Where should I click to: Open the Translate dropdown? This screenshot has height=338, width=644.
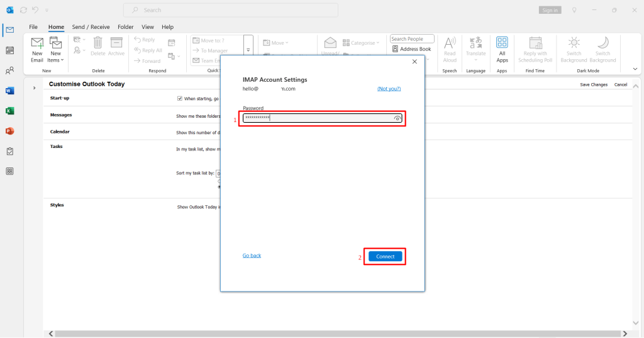point(475,50)
